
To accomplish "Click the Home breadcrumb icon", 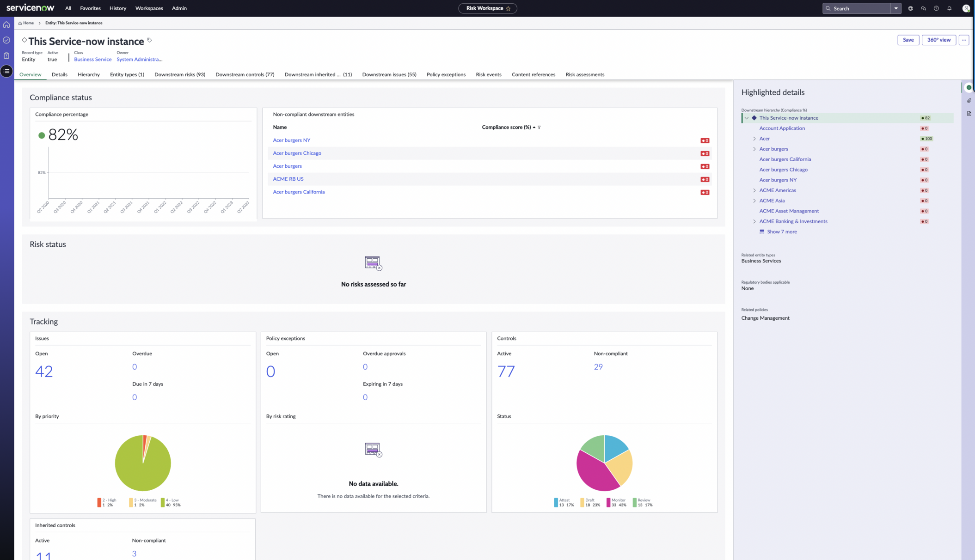I will tap(20, 23).
